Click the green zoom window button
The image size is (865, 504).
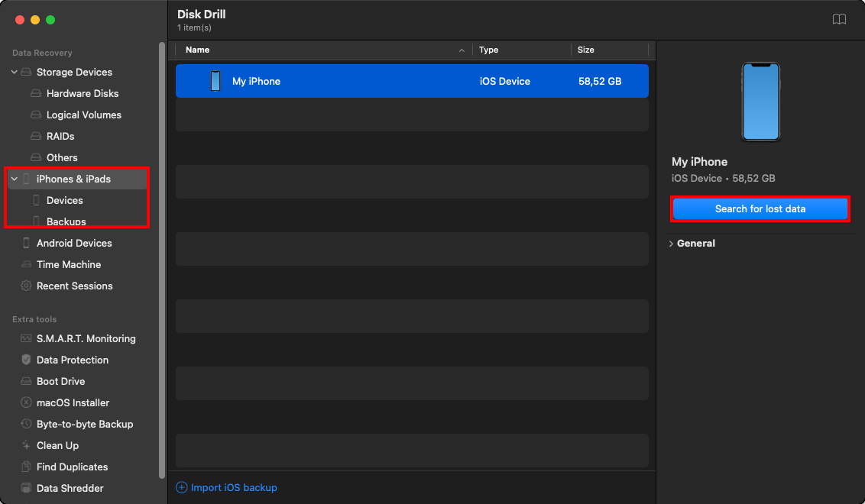(x=50, y=20)
